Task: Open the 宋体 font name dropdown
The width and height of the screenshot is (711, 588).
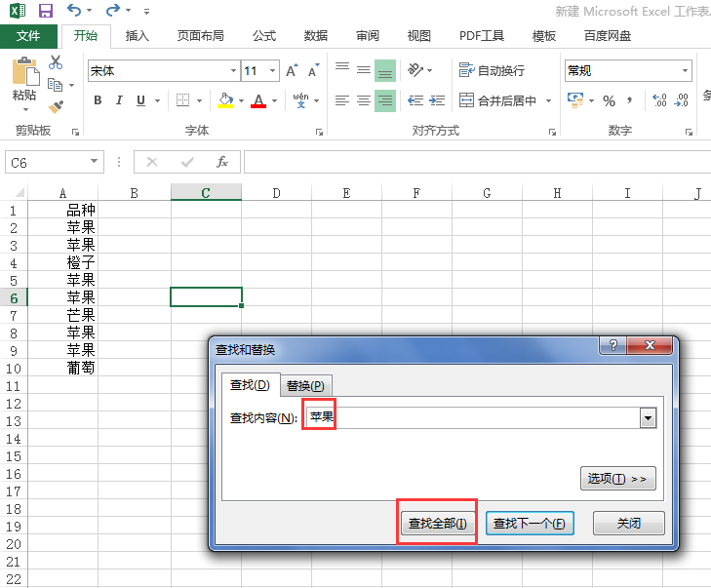Action: point(233,71)
